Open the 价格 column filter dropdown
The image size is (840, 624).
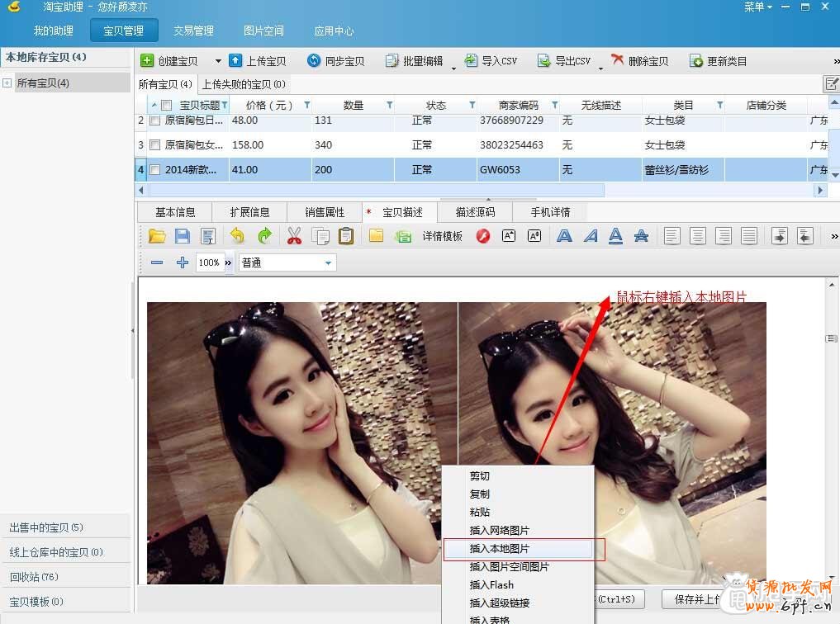[x=306, y=105]
